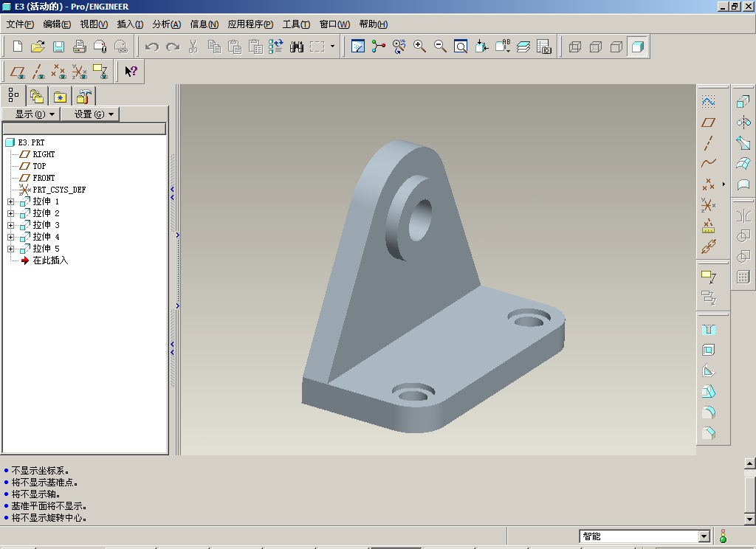The width and height of the screenshot is (756, 549).
Task: Toggle hidden line display mode
Action: [596, 46]
